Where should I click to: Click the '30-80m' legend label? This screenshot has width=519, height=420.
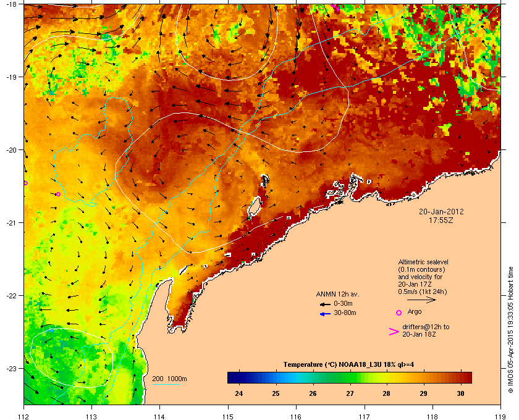tap(345, 313)
